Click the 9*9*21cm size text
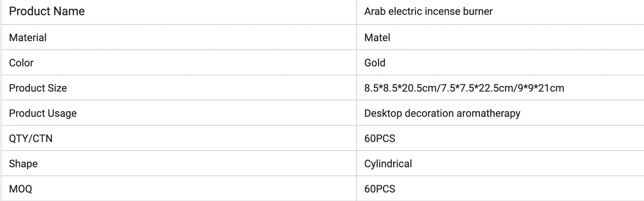This screenshot has width=644, height=201. (x=541, y=88)
